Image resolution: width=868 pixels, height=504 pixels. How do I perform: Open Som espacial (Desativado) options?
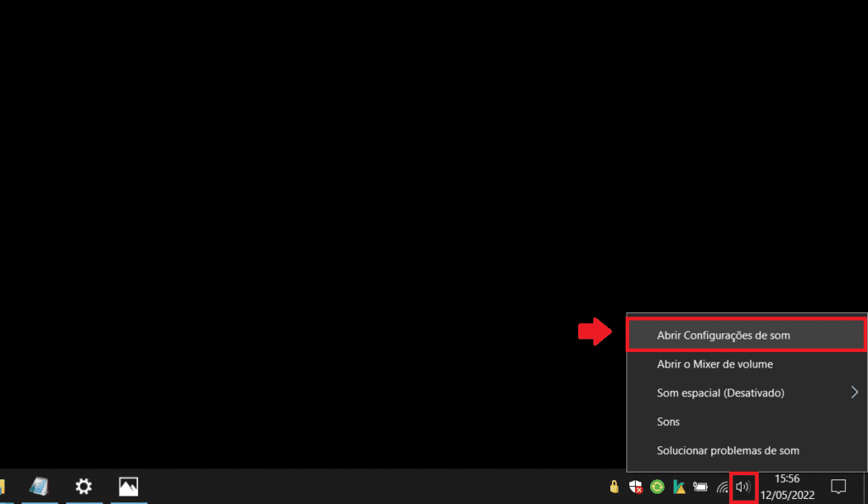[721, 393]
